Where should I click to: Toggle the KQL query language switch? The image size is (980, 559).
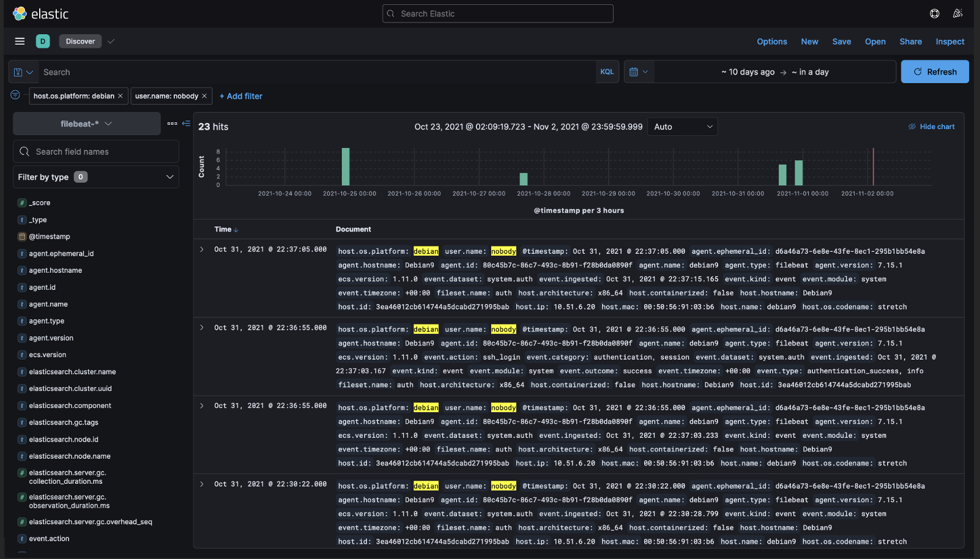607,72
